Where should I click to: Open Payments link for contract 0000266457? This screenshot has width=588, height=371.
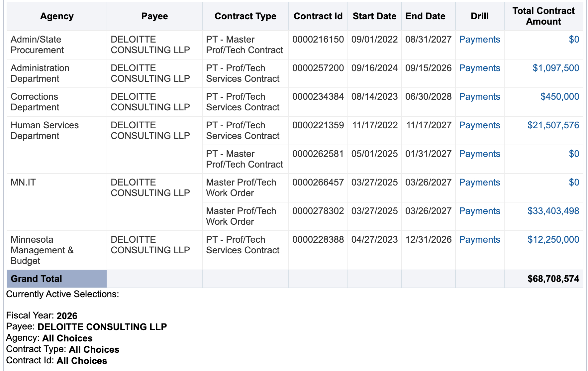point(479,183)
